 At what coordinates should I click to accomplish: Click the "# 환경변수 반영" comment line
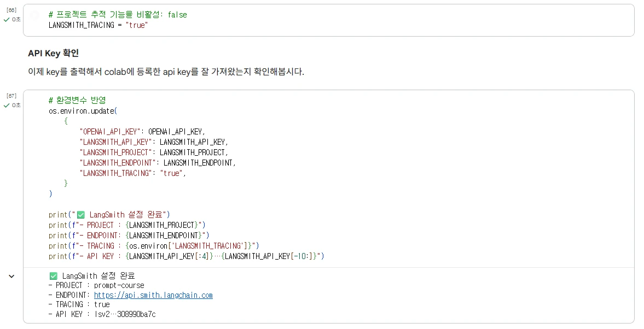(x=77, y=101)
